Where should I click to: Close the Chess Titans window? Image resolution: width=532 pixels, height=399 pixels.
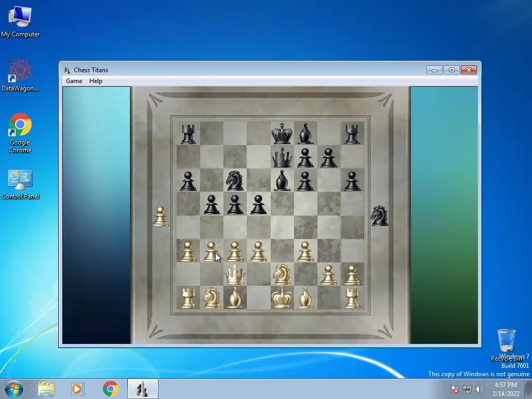(x=469, y=70)
